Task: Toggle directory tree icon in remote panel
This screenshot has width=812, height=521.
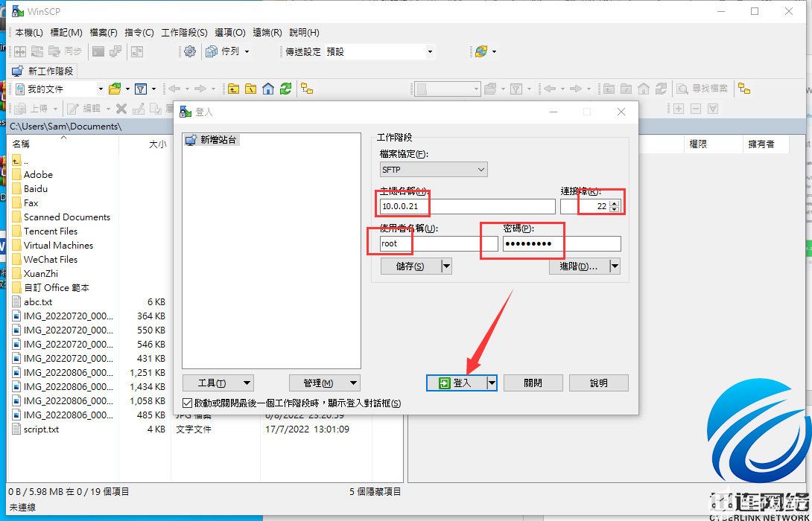Action: pos(745,89)
